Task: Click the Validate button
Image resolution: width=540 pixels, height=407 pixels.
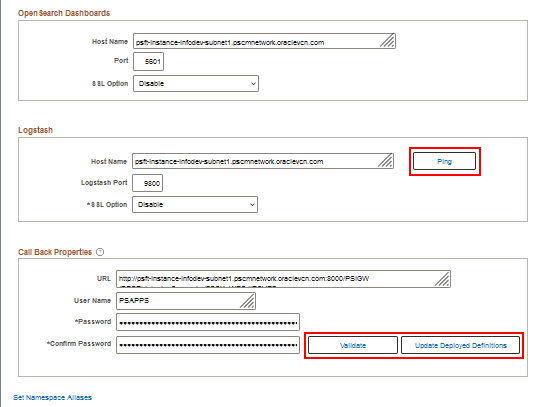Action: [x=353, y=345]
